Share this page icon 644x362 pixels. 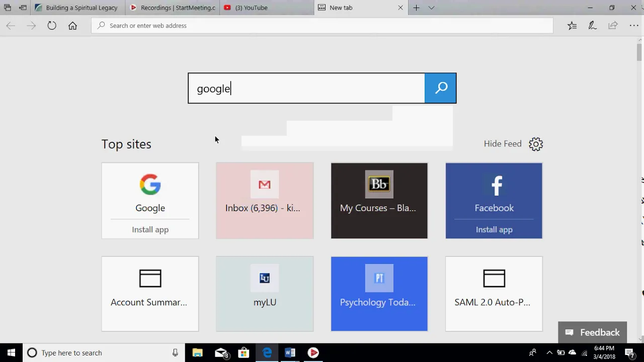click(613, 26)
